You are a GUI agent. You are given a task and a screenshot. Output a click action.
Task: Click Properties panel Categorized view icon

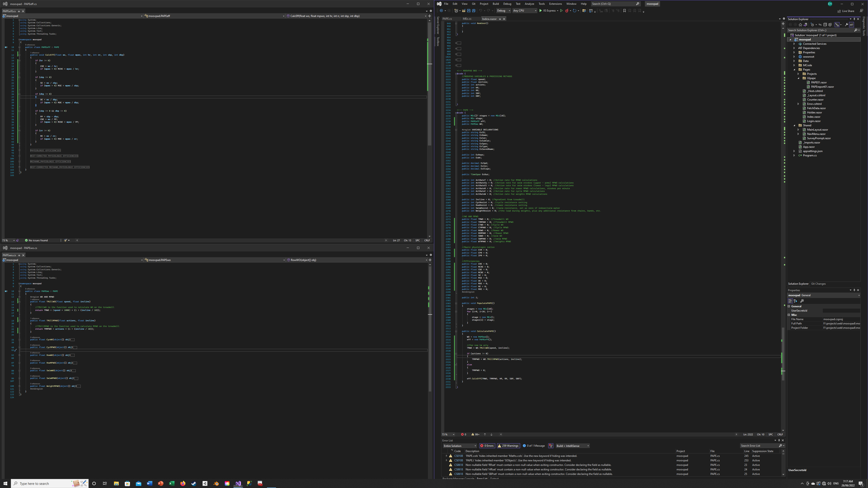click(790, 301)
